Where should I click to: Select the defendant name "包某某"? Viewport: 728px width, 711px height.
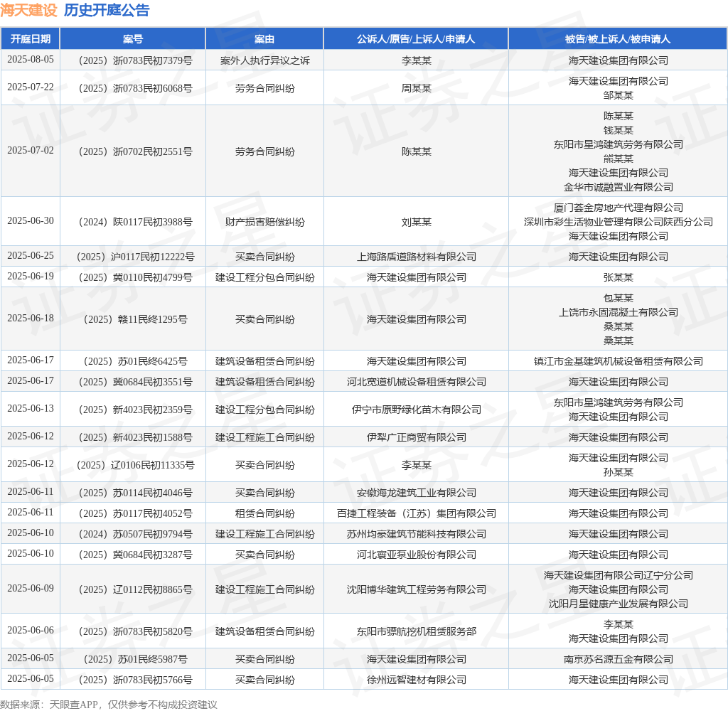(618, 298)
